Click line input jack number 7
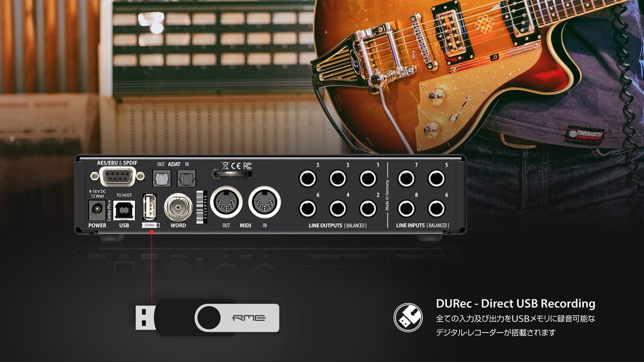The width and height of the screenshot is (644, 362). [x=406, y=178]
